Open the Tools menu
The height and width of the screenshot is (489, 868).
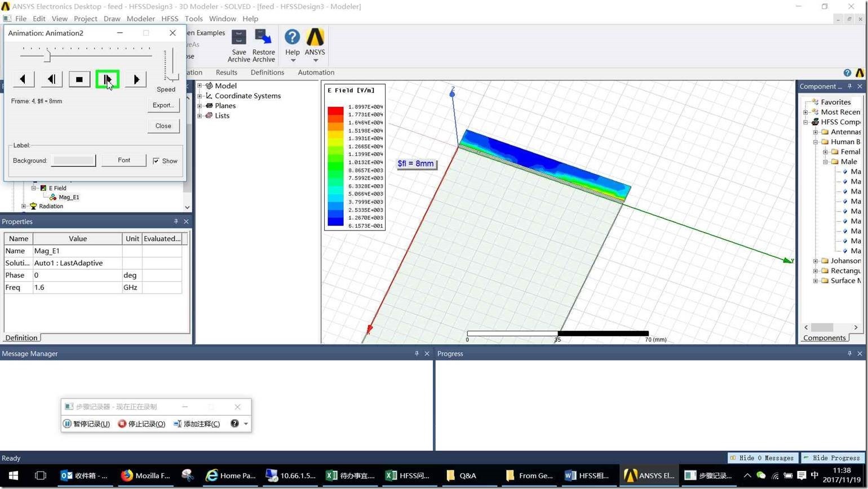pos(193,19)
